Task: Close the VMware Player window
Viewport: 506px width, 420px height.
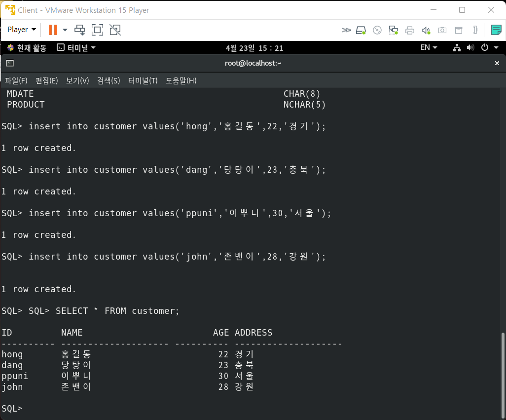Action: (x=491, y=10)
